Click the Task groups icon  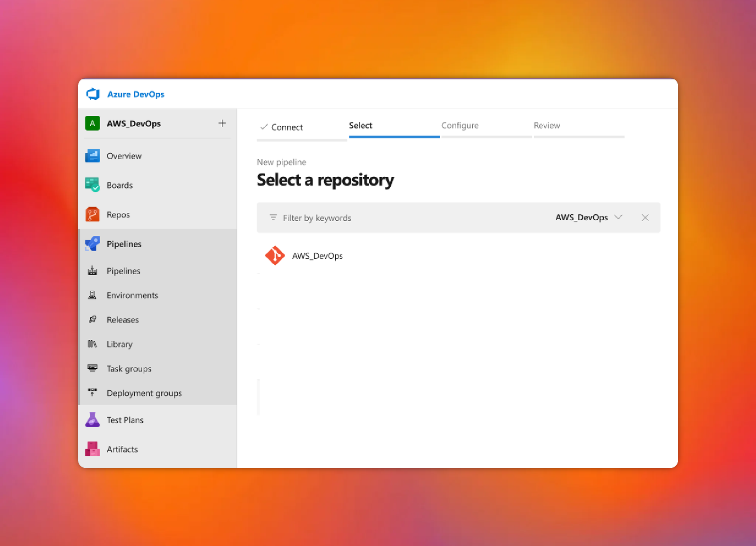point(93,368)
